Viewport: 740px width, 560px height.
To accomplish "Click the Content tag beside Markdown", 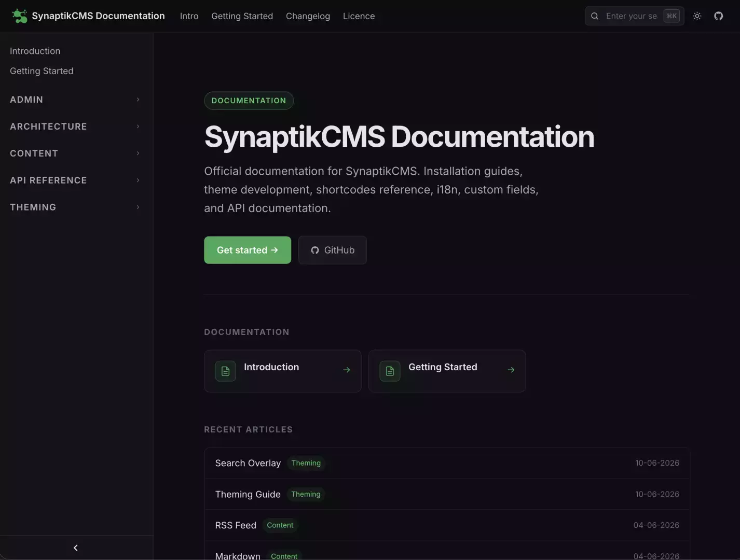I will point(284,556).
